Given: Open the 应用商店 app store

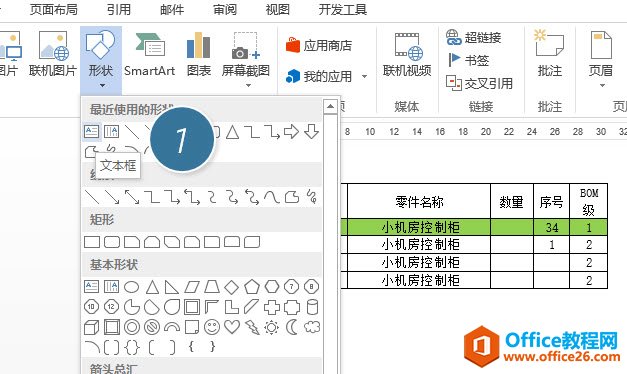Looking at the screenshot, I should 319,45.
